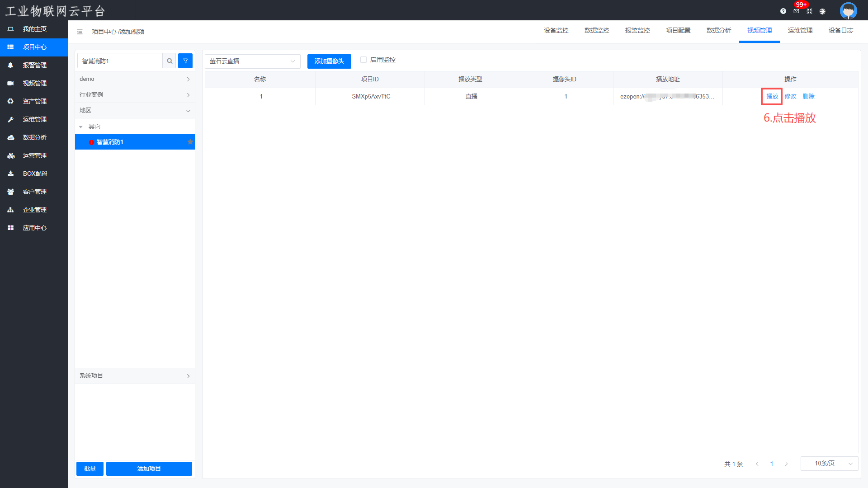The height and width of the screenshot is (488, 868).
Task: Click the project search input field
Action: (x=120, y=61)
